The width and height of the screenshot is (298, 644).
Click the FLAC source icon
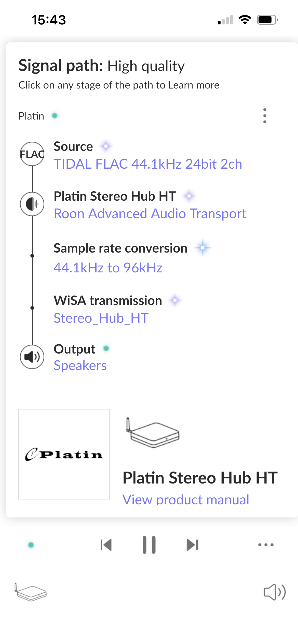(32, 153)
